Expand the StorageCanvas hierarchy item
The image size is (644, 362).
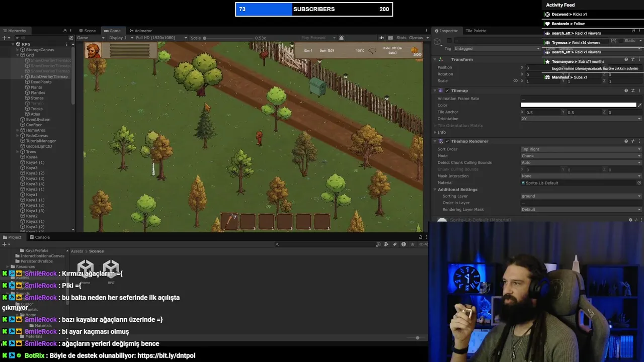coord(18,50)
